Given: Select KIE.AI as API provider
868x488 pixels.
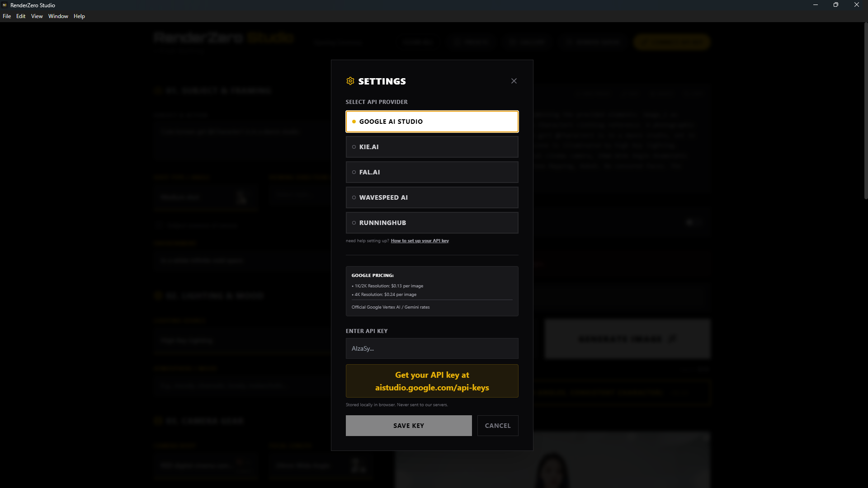Looking at the screenshot, I should pos(432,147).
